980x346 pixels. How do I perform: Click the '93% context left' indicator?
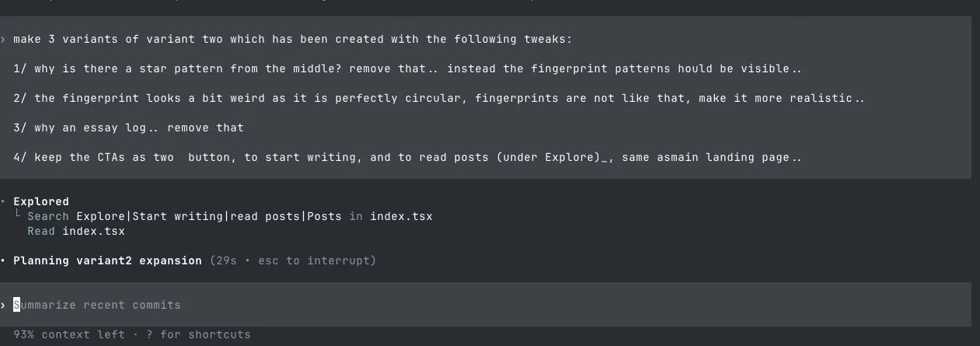point(68,334)
